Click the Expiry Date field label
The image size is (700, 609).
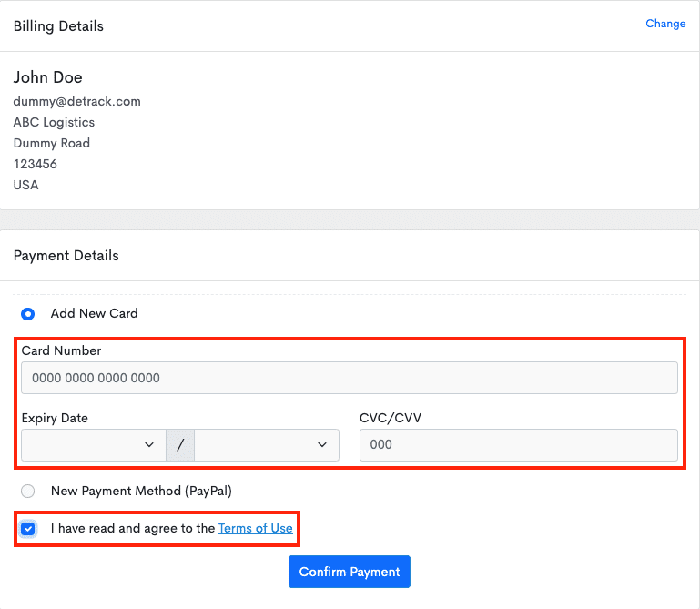[55, 419]
